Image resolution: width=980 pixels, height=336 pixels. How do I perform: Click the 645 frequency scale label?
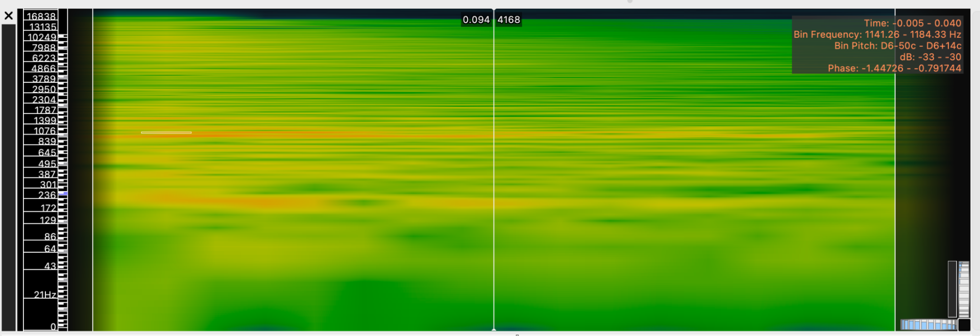click(x=47, y=153)
